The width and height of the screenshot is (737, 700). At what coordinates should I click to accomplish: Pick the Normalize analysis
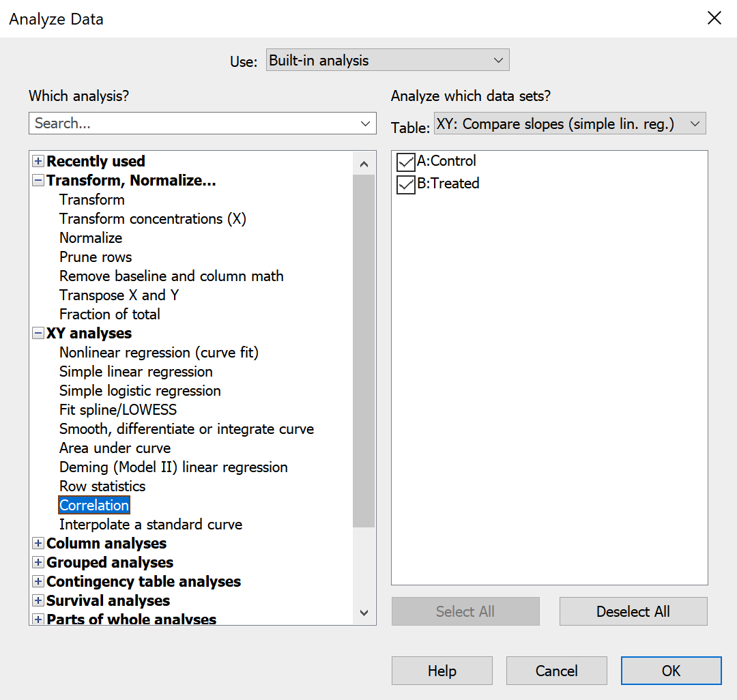[91, 238]
